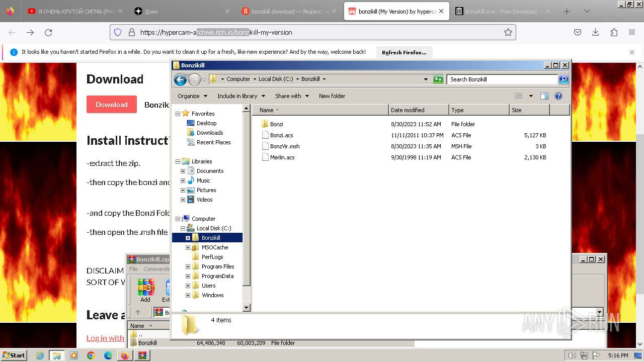Image resolution: width=644 pixels, height=362 pixels.
Task: Open WinRAR Commands menu
Action: point(156,269)
